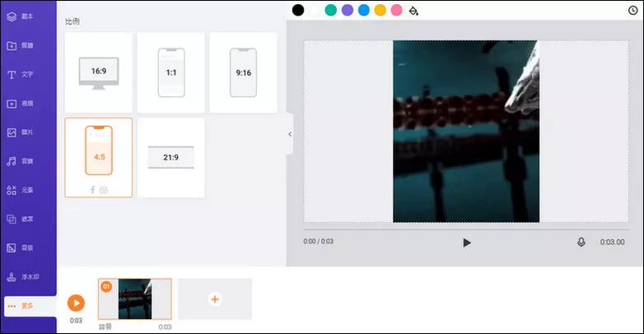The width and height of the screenshot is (644, 334).
Task: Pick the green background color
Action: click(x=331, y=10)
